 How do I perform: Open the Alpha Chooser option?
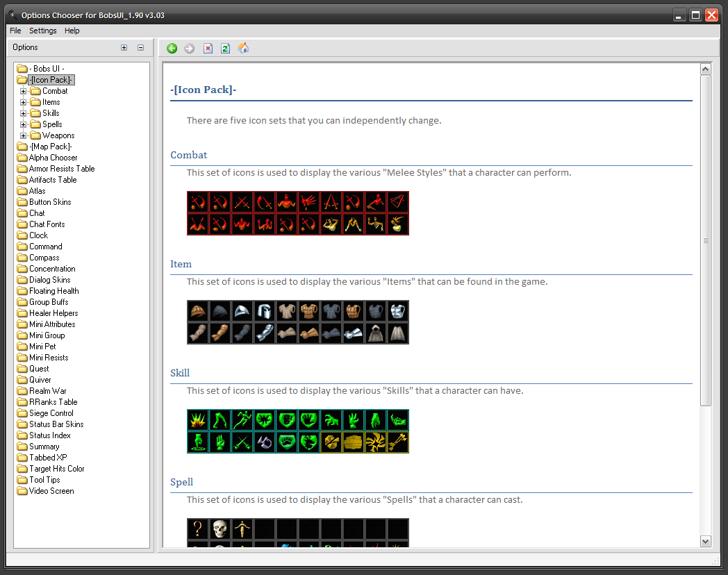(47, 158)
